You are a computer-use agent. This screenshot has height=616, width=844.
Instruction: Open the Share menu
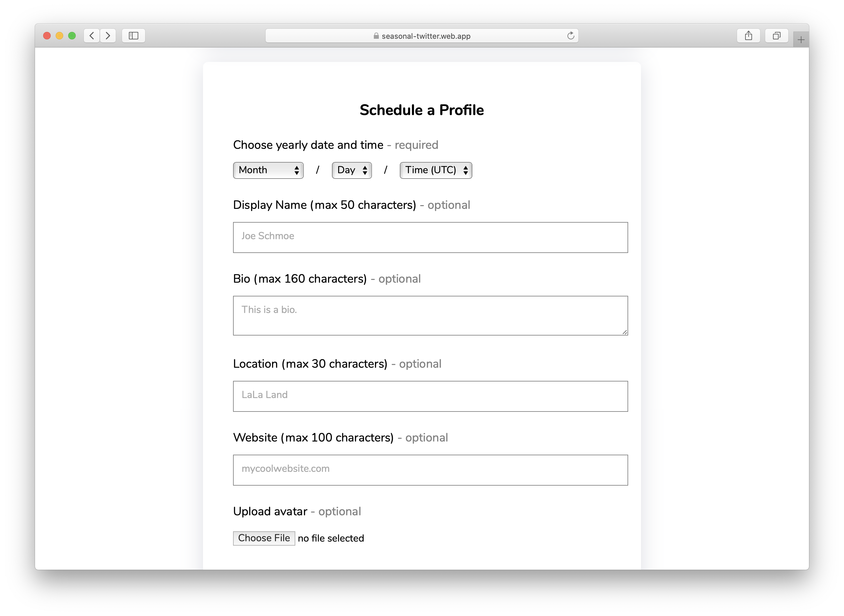coord(749,36)
